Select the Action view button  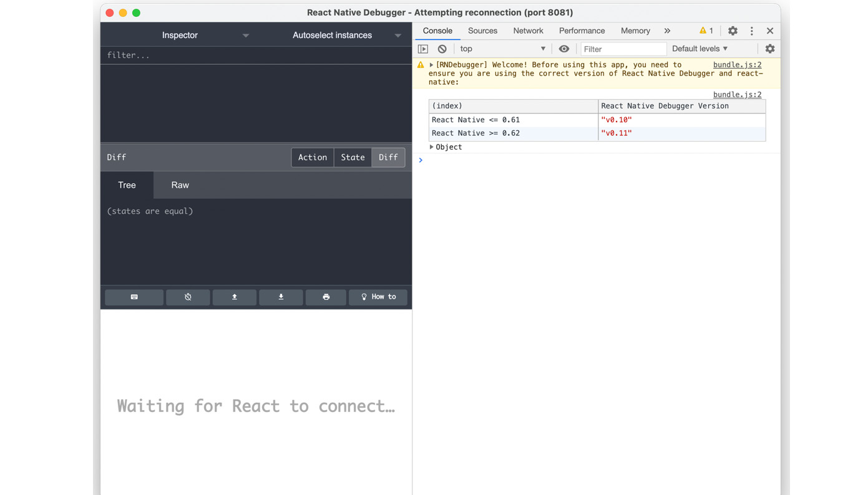pyautogui.click(x=312, y=157)
